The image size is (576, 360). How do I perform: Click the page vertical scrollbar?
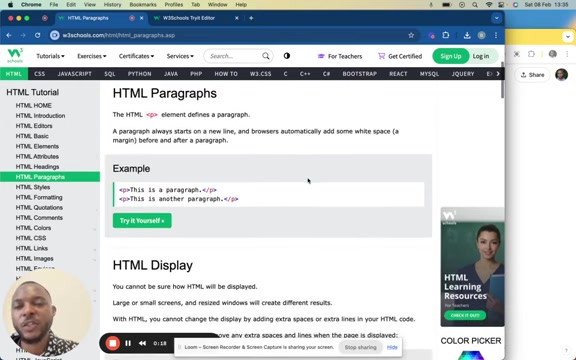503,81
